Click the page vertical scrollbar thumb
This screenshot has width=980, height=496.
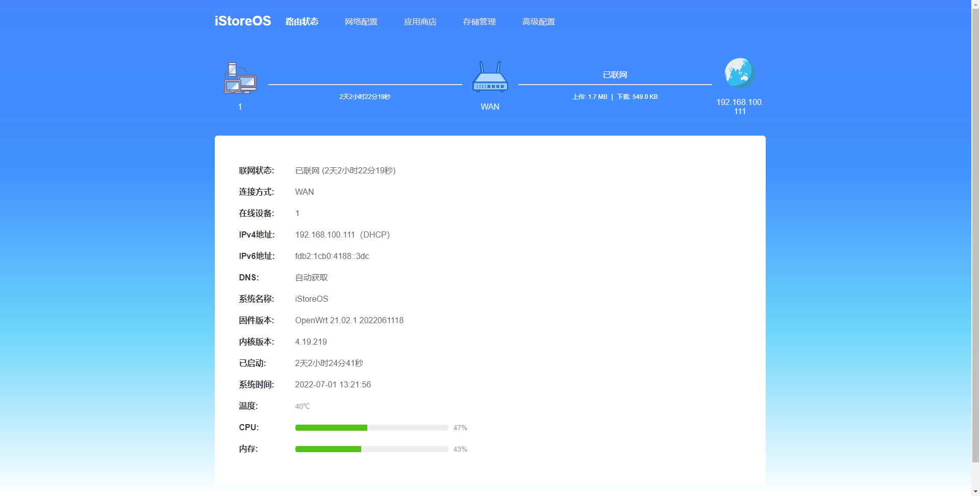click(975, 235)
